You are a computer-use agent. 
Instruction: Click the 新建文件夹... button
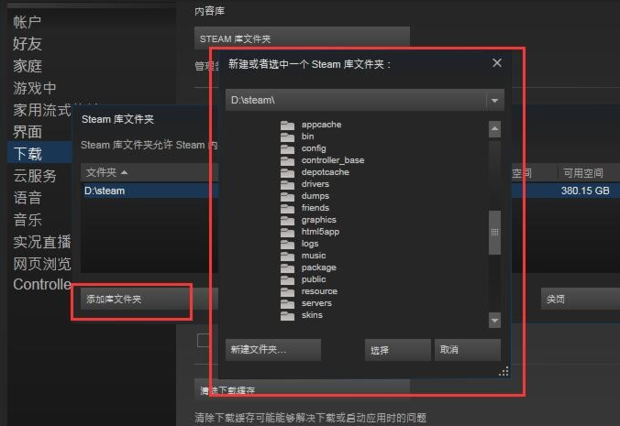[x=273, y=350]
